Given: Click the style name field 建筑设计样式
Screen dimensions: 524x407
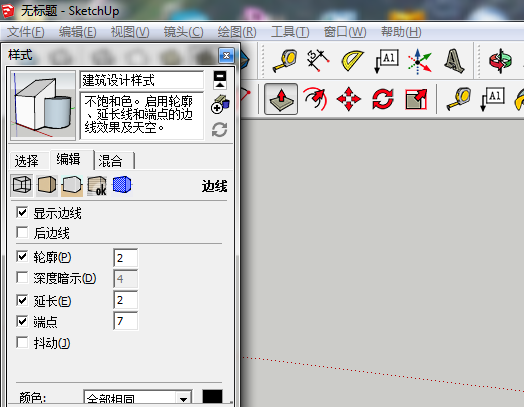Looking at the screenshot, I should [142, 80].
